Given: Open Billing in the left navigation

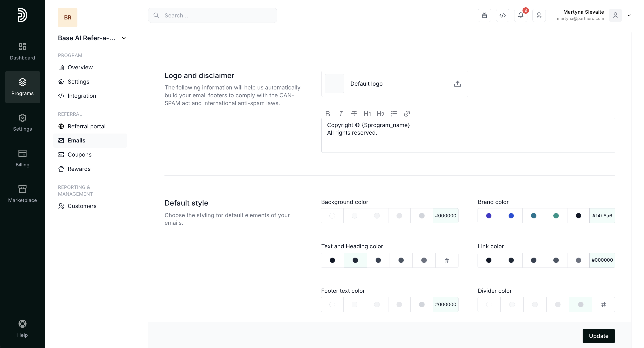Looking at the screenshot, I should pyautogui.click(x=22, y=158).
